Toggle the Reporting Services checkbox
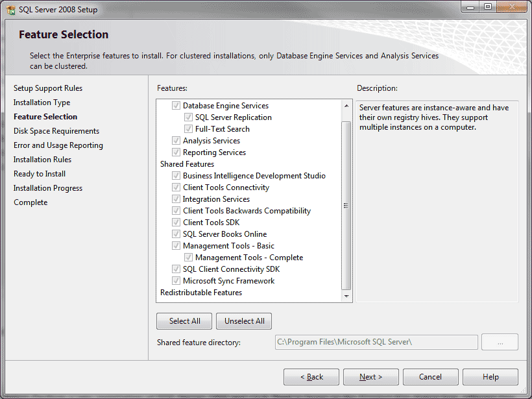Screen dimensions: 532x399 [x=176, y=152]
